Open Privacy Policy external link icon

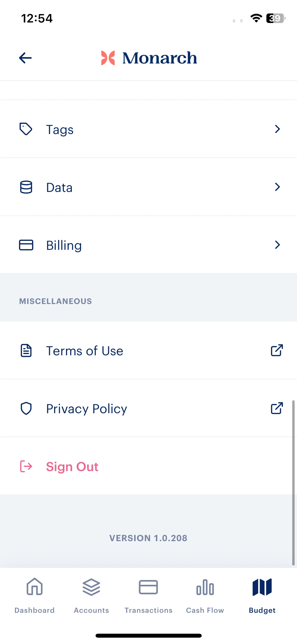point(277,408)
